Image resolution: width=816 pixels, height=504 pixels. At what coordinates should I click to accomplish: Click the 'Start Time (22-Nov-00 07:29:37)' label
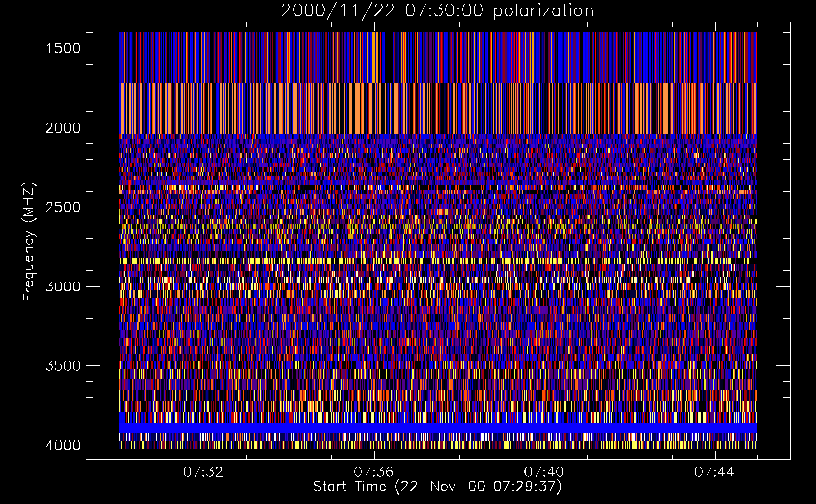point(437,487)
